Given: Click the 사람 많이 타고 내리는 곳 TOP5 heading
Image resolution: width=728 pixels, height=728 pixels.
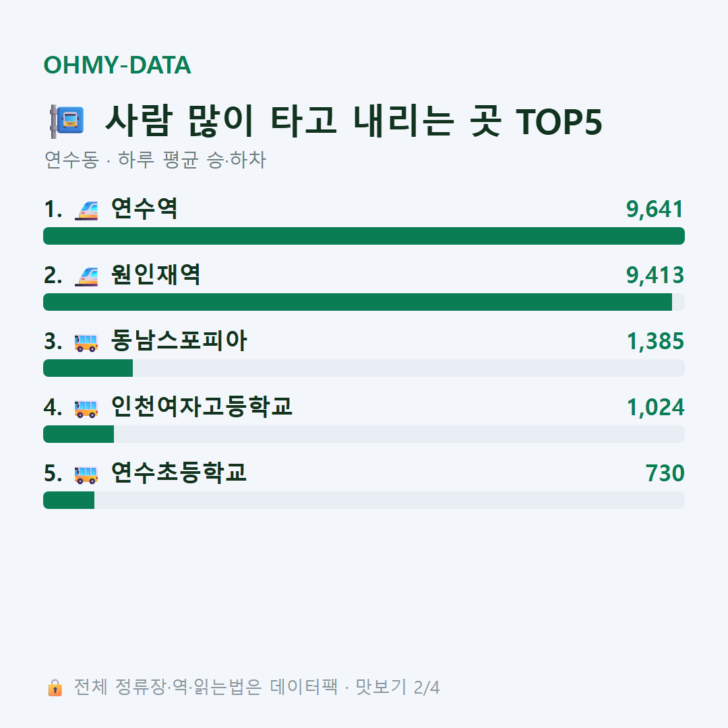Looking at the screenshot, I should pos(353,121).
